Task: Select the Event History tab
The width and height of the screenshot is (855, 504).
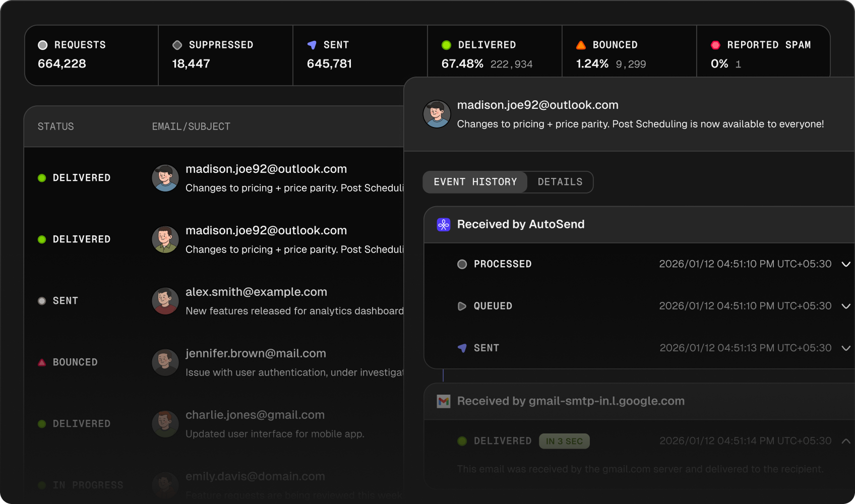Action: click(x=475, y=182)
